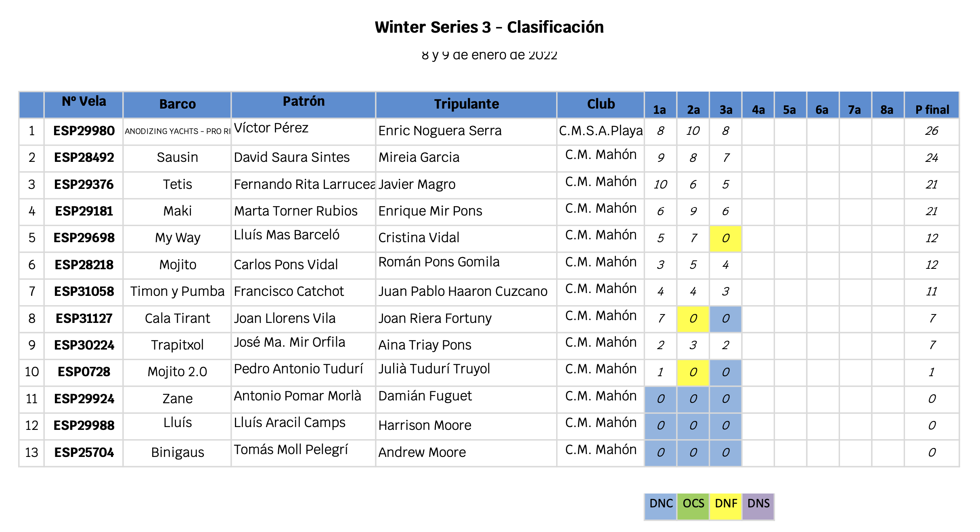Click the DNC blue legend swatch
Viewport: 980px width, 532px height.
pos(661,507)
